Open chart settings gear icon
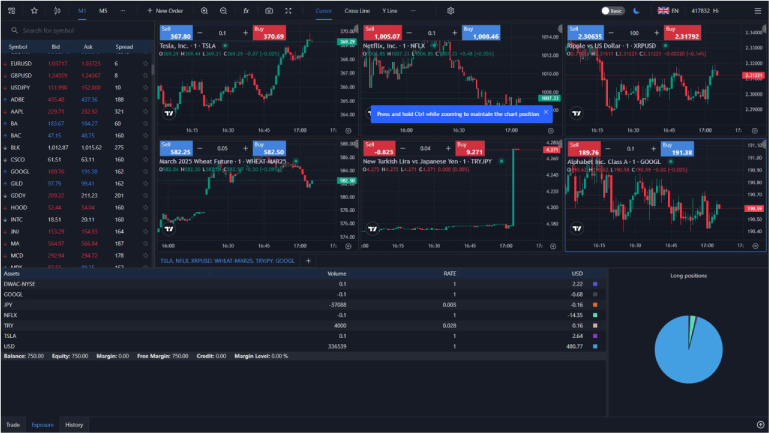 click(451, 11)
